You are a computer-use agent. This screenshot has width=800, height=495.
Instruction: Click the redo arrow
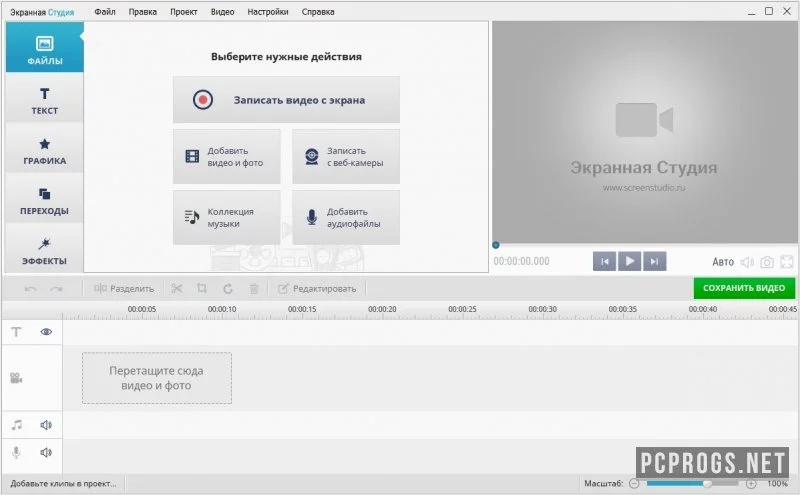pyautogui.click(x=56, y=289)
